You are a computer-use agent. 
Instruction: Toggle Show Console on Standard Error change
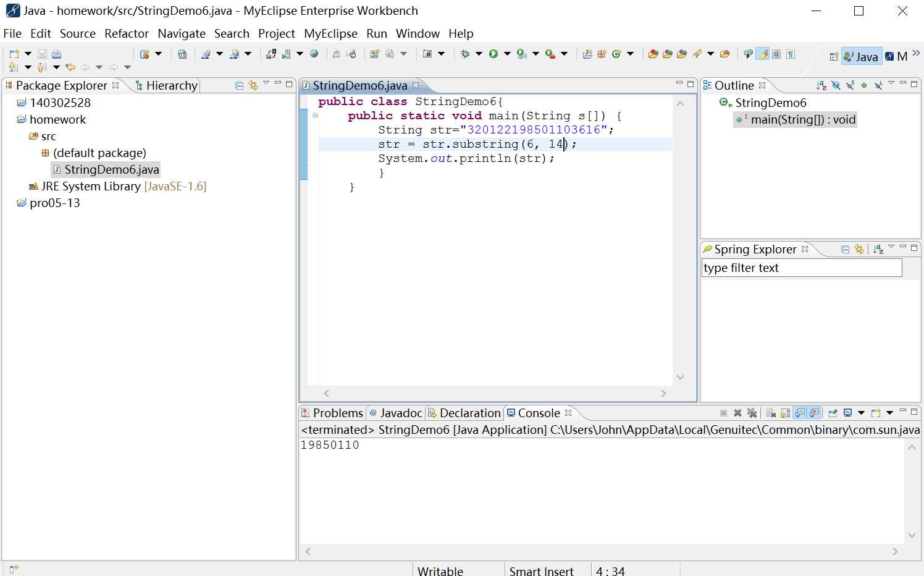coord(815,413)
